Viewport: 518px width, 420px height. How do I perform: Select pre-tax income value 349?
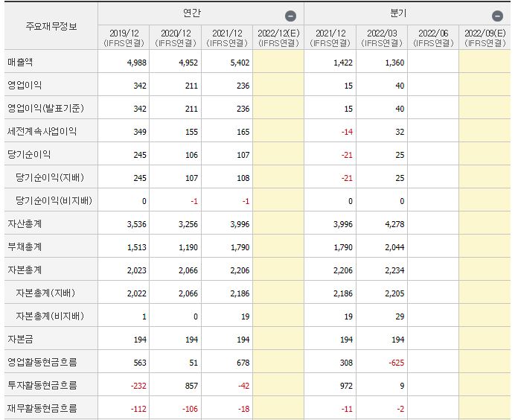pyautogui.click(x=140, y=132)
